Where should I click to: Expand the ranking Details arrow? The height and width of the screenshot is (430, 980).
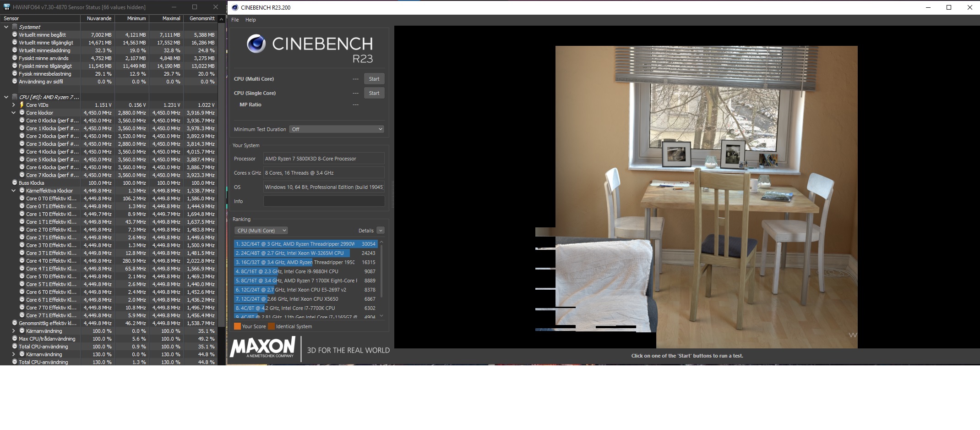pyautogui.click(x=381, y=231)
